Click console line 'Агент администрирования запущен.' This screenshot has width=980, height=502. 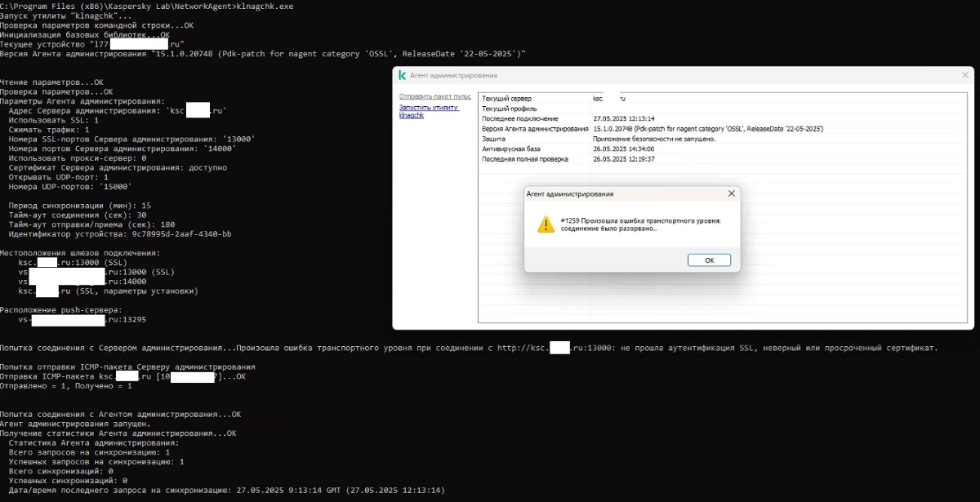75,424
